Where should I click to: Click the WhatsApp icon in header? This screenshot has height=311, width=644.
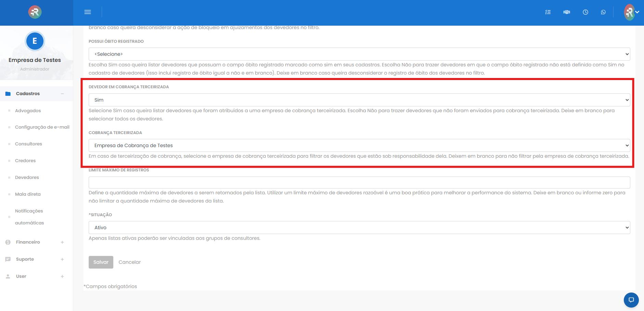click(603, 12)
